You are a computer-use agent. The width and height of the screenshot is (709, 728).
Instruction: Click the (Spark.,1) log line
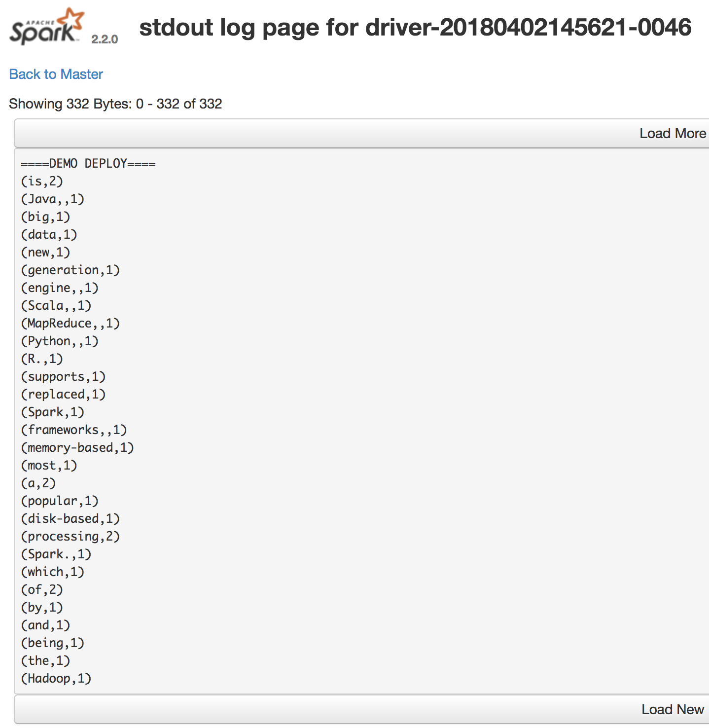[56, 554]
